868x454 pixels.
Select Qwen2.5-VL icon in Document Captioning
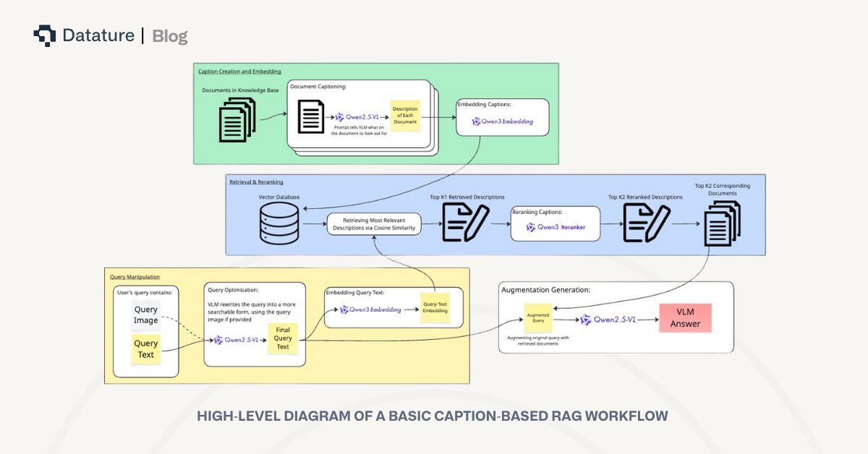click(339, 116)
